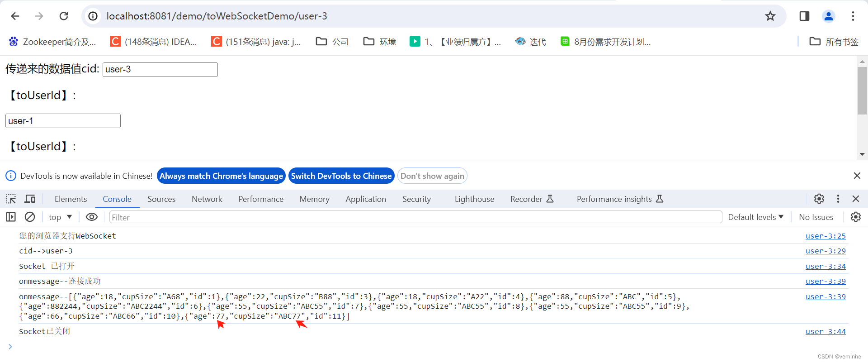This screenshot has height=363, width=868.
Task: Open the Chrome profile menu
Action: [x=829, y=16]
